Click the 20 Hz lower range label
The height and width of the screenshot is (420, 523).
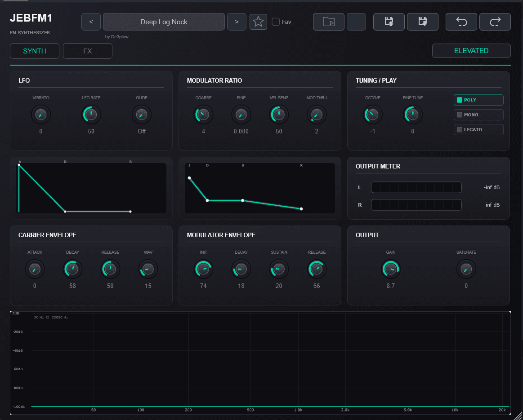(x=39, y=318)
